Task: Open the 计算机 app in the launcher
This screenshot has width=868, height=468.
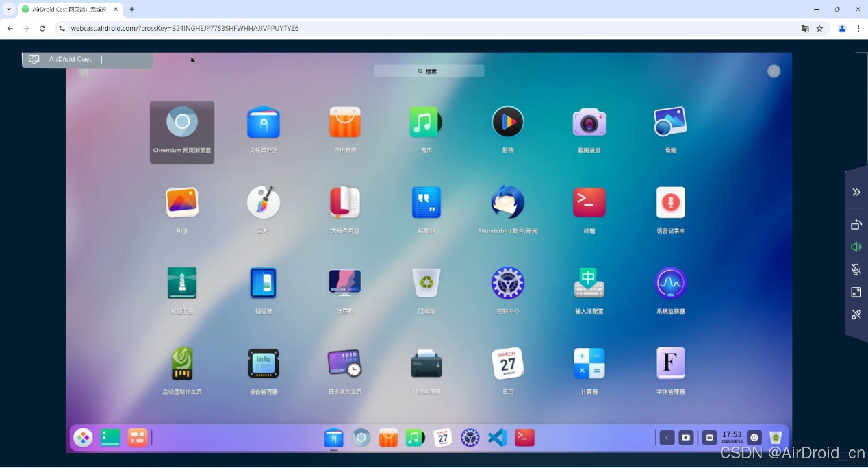Action: [x=344, y=283]
